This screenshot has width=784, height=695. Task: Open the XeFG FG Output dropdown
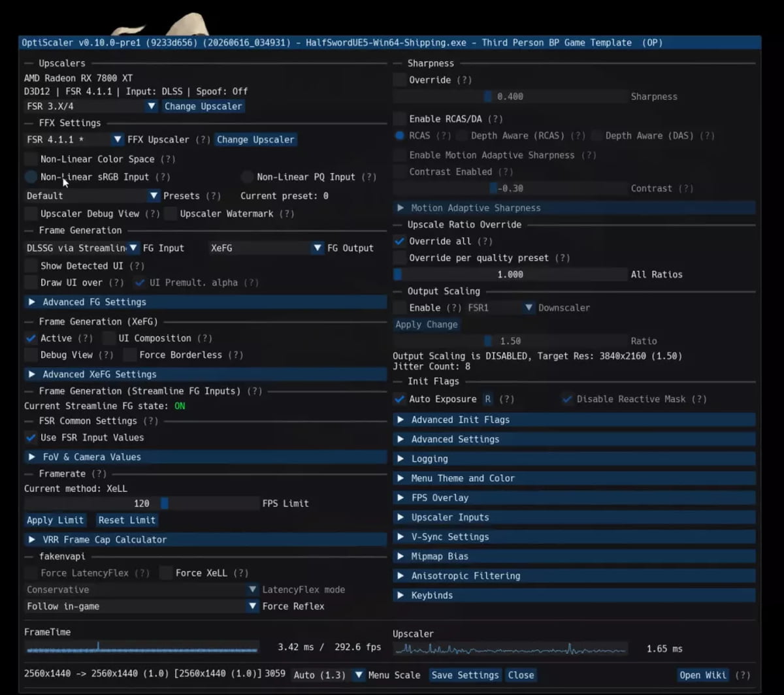(267, 248)
